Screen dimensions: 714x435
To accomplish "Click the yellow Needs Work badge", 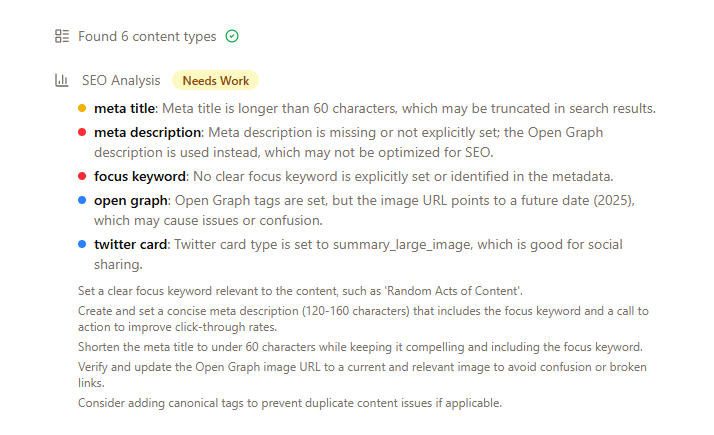I will (215, 81).
